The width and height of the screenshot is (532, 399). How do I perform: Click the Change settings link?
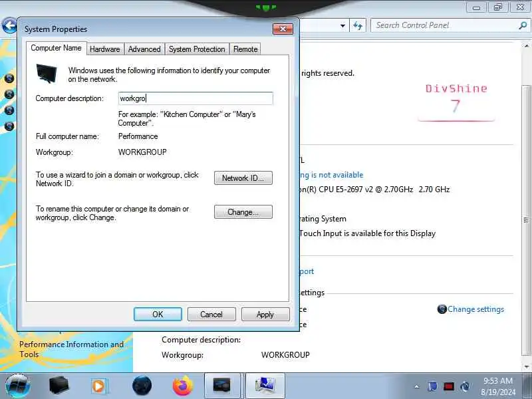pyautogui.click(x=475, y=309)
